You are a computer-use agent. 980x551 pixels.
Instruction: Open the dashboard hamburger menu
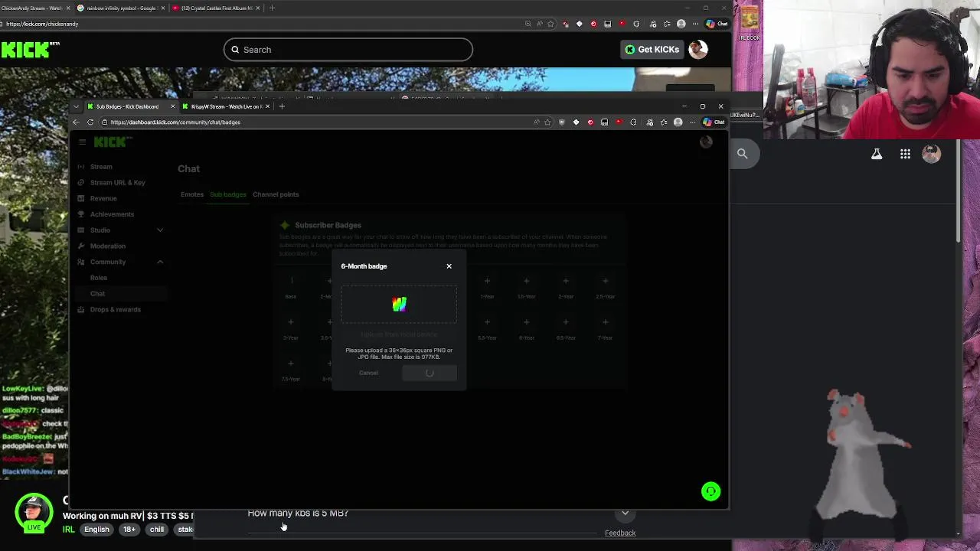click(83, 142)
